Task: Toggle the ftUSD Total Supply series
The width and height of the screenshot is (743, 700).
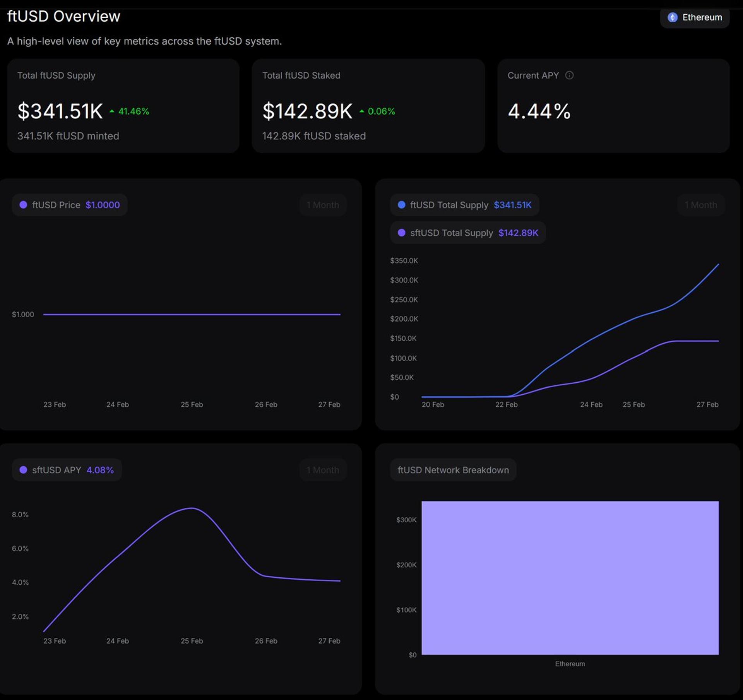Action: [464, 205]
